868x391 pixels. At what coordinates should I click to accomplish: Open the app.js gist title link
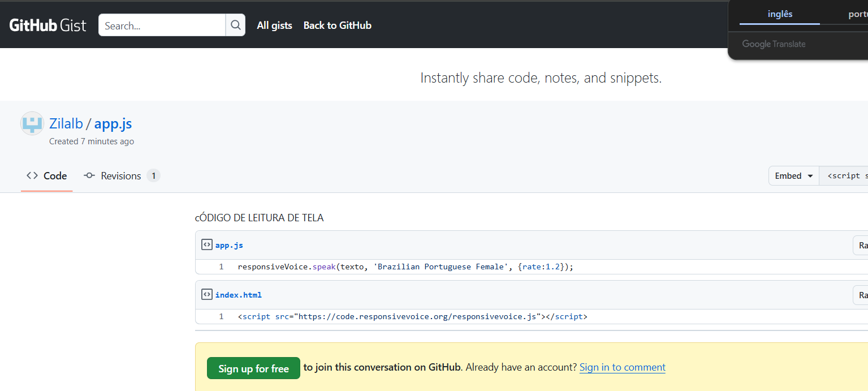point(113,124)
